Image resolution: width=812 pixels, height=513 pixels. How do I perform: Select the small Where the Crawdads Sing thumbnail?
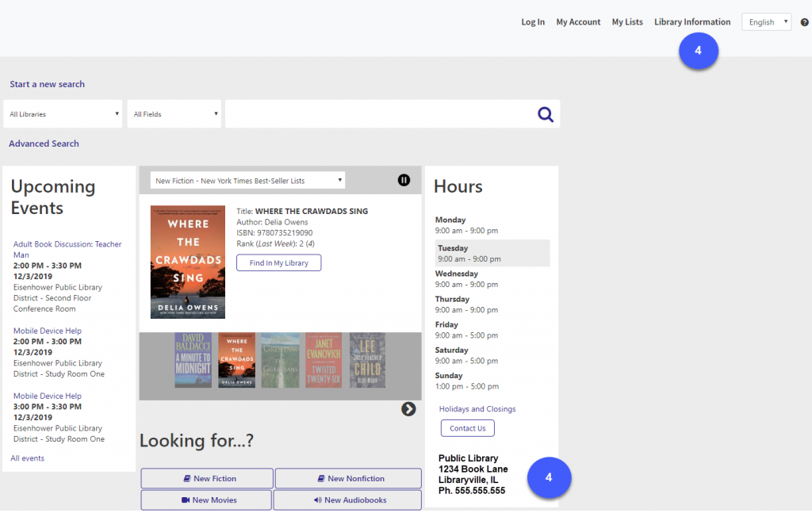click(x=236, y=360)
